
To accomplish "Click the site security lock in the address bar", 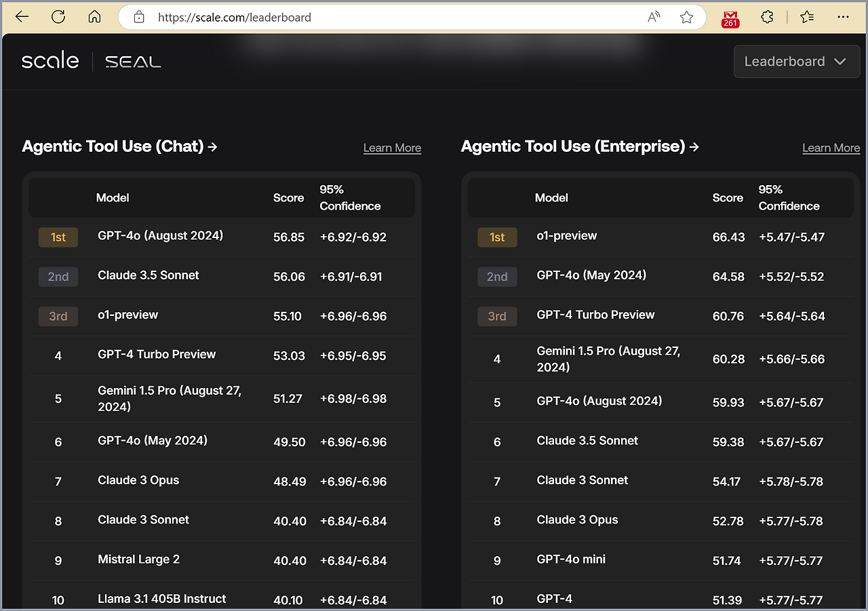I will click(x=138, y=17).
